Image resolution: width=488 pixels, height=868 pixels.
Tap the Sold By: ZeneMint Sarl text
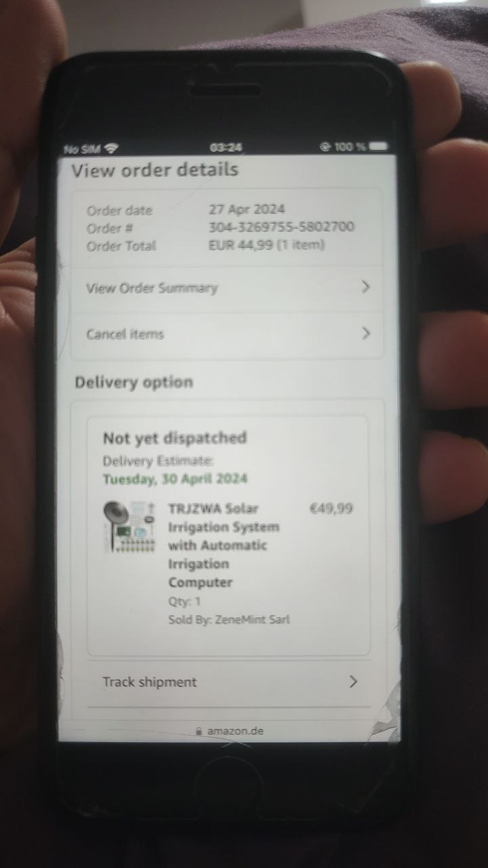pos(229,619)
